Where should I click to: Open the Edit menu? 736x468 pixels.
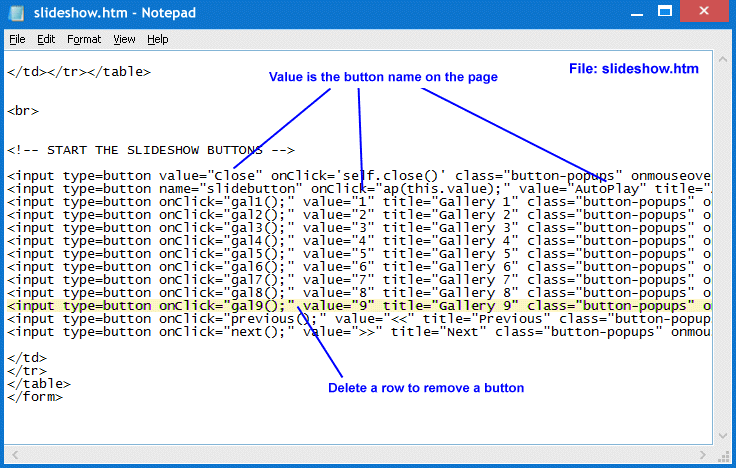pos(46,40)
